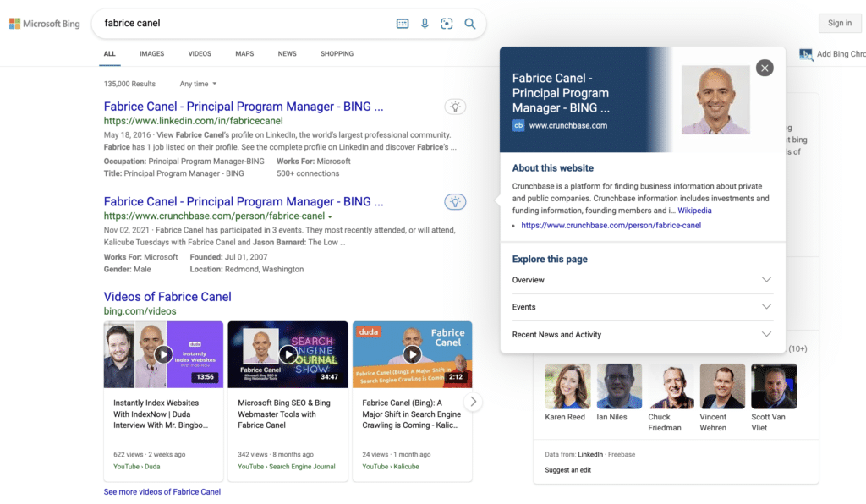
Task: Switch to the IMAGES tab
Action: [x=152, y=53]
